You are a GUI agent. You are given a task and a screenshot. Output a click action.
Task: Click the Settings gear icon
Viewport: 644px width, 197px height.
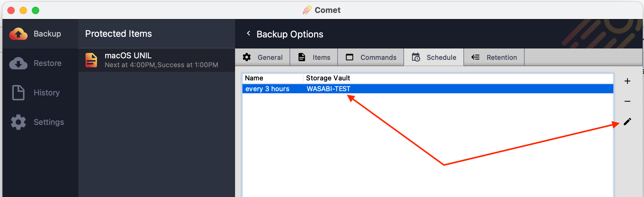(18, 122)
